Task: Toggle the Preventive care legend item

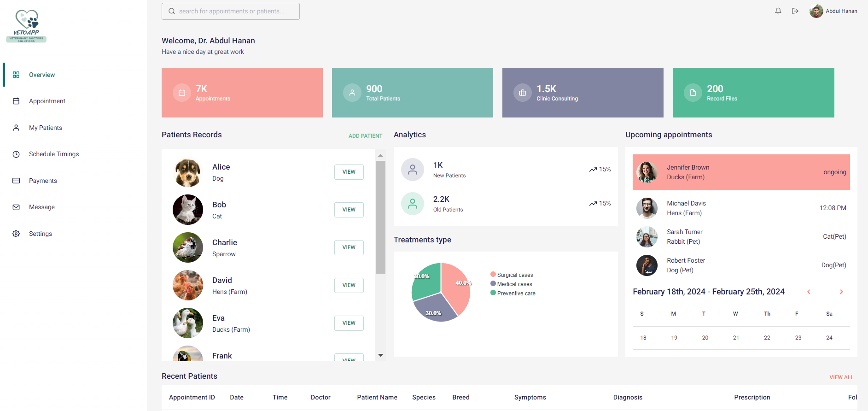Action: click(513, 293)
